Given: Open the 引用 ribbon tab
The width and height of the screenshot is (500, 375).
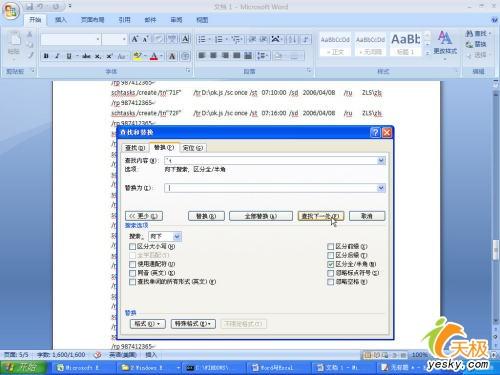Looking at the screenshot, I should click(124, 20).
